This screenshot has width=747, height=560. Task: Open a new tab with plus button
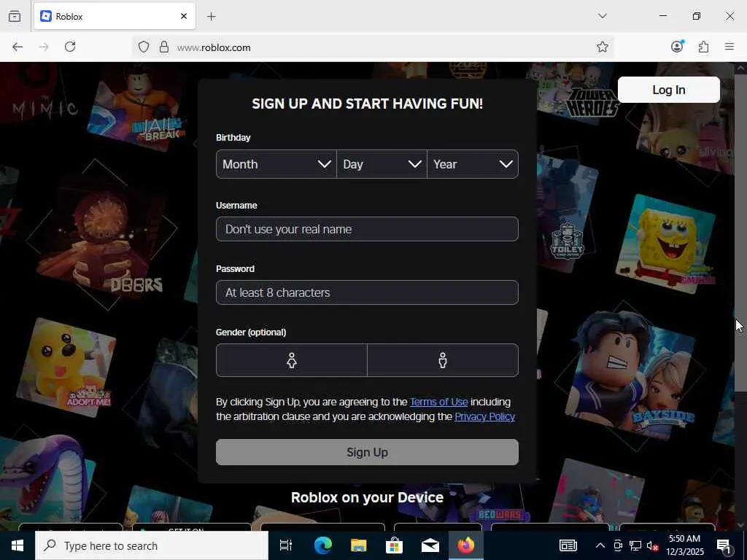point(212,17)
